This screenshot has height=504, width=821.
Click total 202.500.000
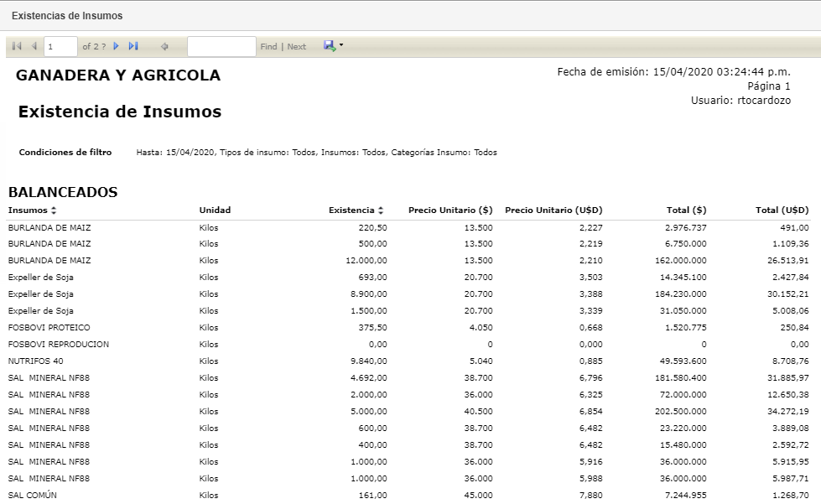click(681, 411)
